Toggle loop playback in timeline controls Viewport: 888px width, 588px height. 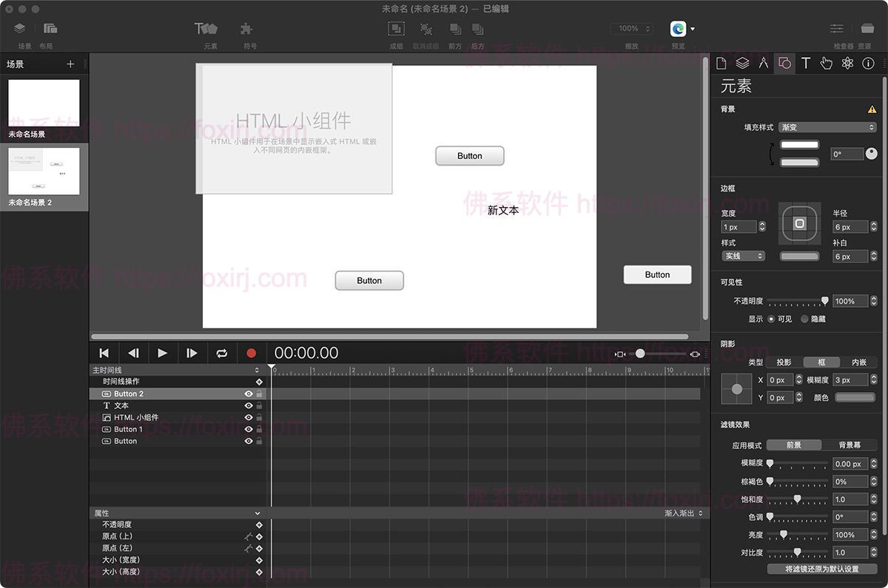(221, 354)
